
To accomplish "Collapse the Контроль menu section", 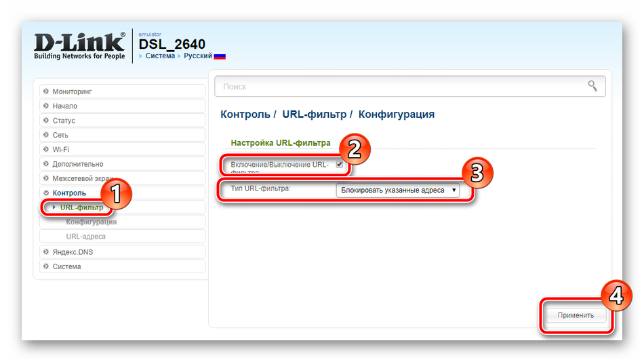I will (123, 193).
